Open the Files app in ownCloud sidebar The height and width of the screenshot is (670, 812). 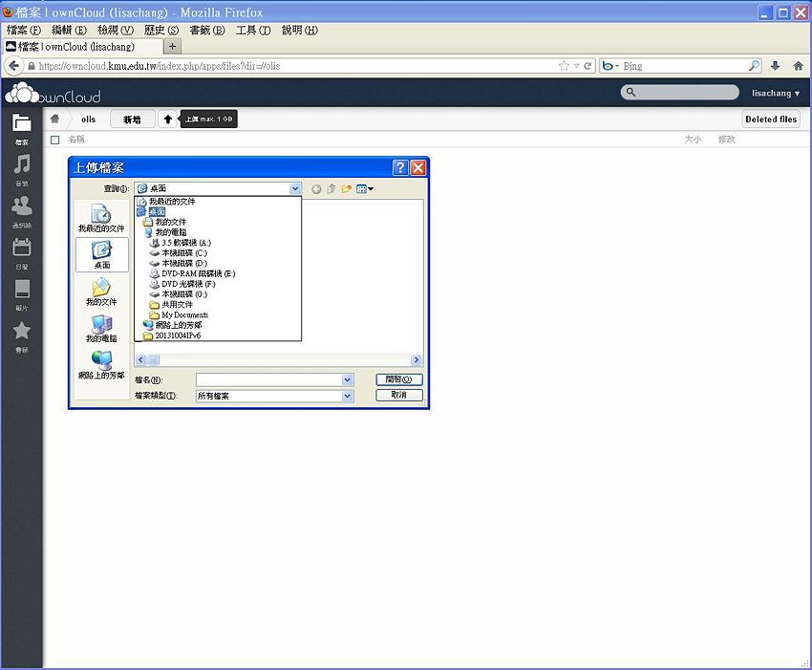point(22,128)
